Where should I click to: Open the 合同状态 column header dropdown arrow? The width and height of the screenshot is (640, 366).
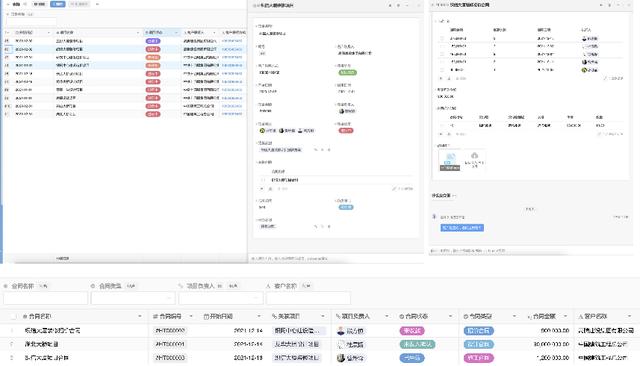[451, 316]
